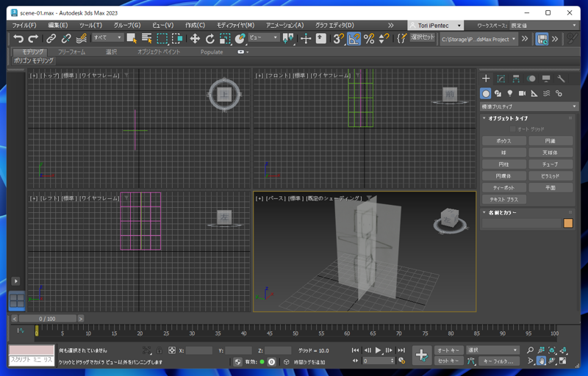The height and width of the screenshot is (376, 588).
Task: Toggle the Spinner Snap button
Action: coord(384,38)
